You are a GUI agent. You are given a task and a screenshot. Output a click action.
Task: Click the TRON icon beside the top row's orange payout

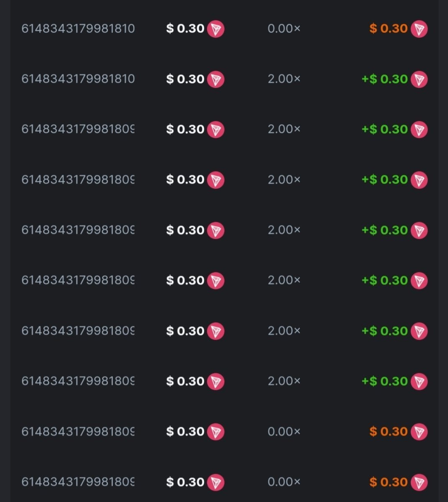(419, 29)
